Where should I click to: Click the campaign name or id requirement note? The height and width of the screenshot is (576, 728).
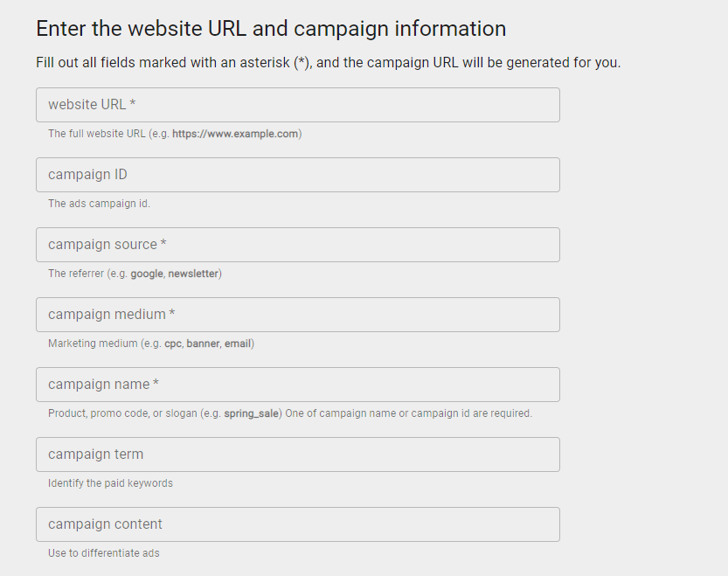point(408,413)
